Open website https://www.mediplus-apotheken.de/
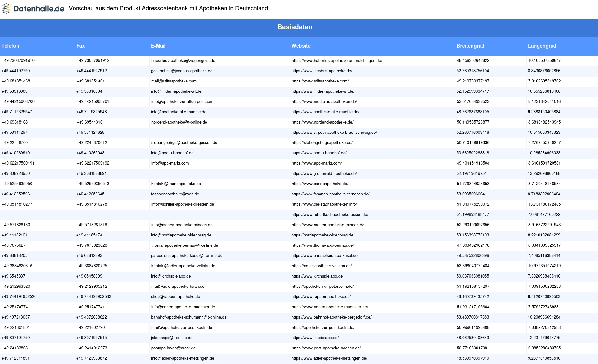This screenshot has width=598, height=364. point(324,102)
